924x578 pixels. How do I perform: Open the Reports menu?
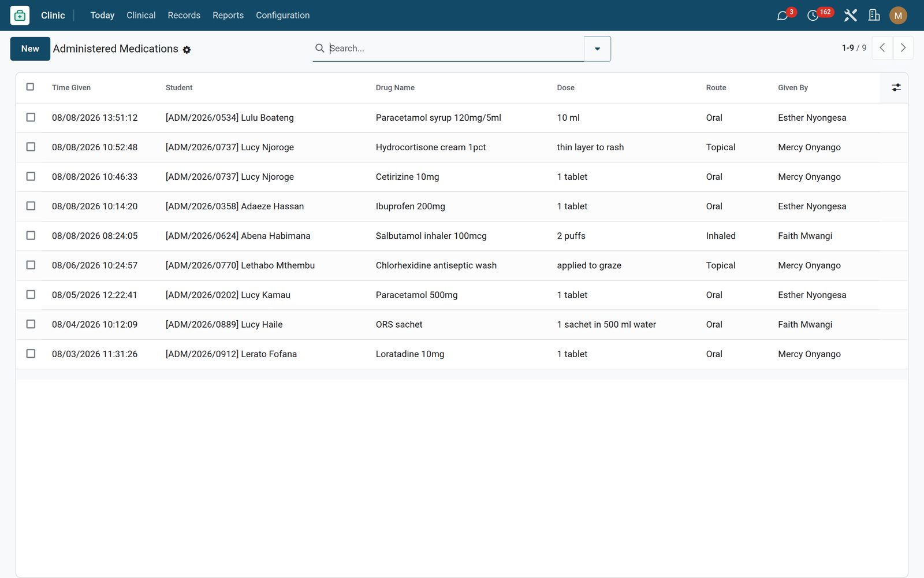tap(228, 16)
